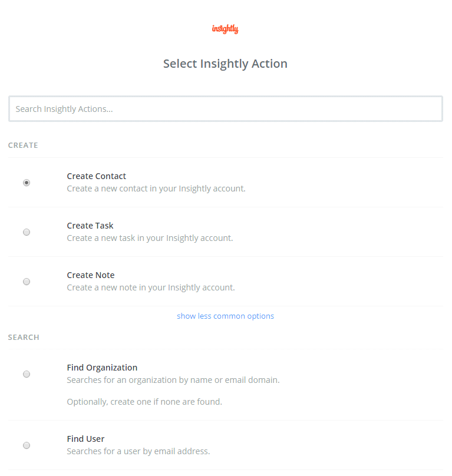The width and height of the screenshot is (452, 476).
Task: Click the Create Contact description text
Action: pyautogui.click(x=156, y=189)
